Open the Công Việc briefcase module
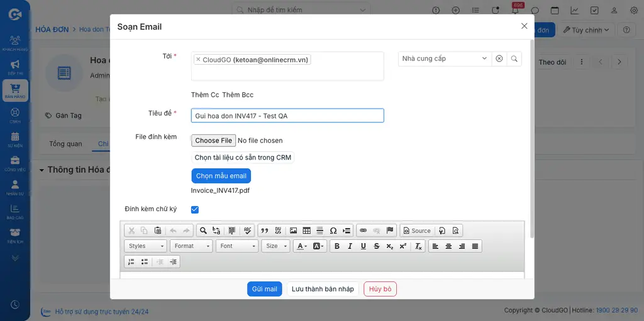The width and height of the screenshot is (644, 321). click(x=15, y=163)
